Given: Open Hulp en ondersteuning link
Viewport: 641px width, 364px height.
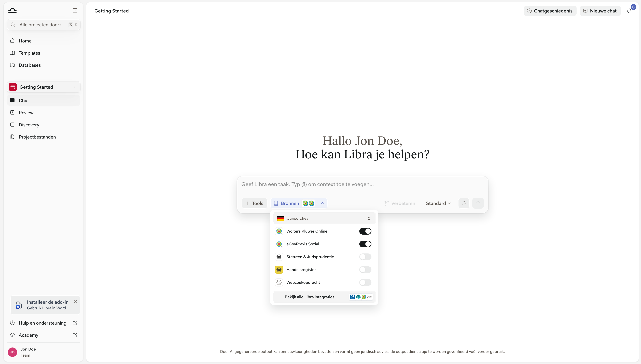Looking at the screenshot, I should [x=44, y=323].
